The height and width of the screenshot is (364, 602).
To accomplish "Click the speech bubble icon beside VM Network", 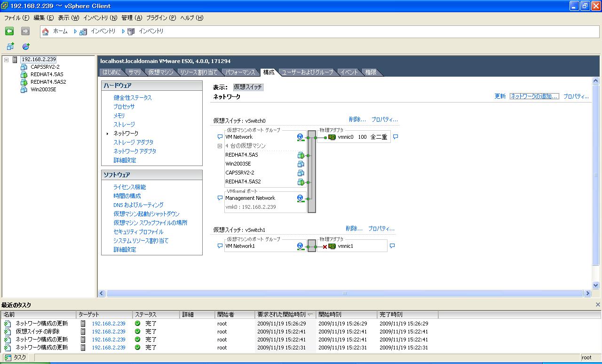I will pyautogui.click(x=220, y=137).
